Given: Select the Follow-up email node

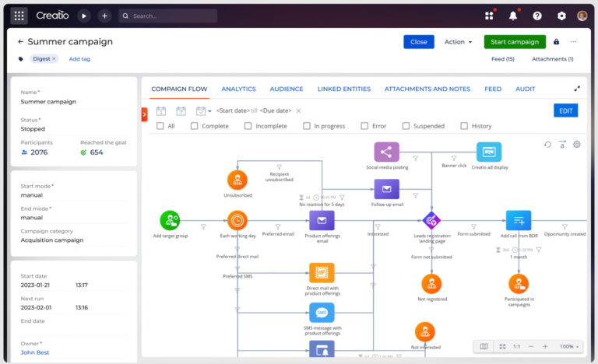Looking at the screenshot, I should pos(387,189).
